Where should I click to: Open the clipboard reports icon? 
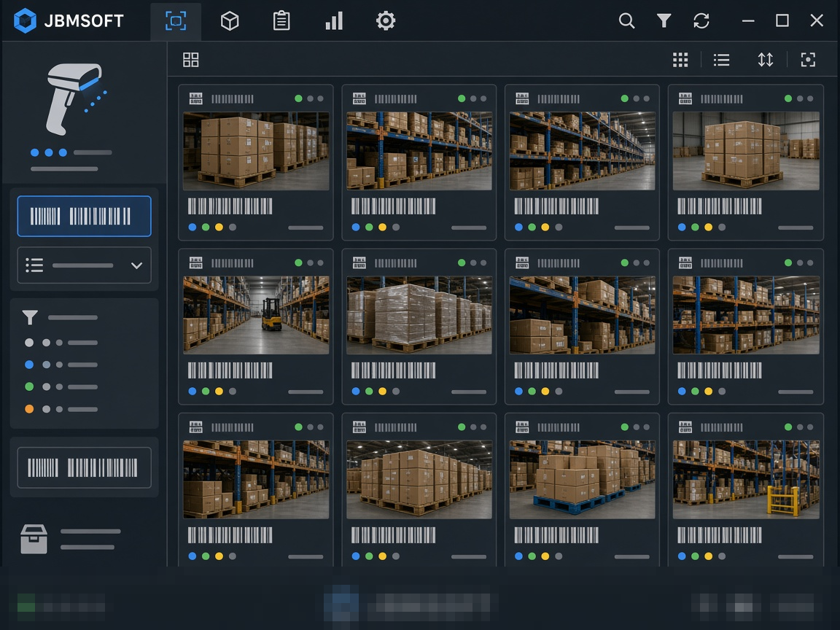[281, 21]
